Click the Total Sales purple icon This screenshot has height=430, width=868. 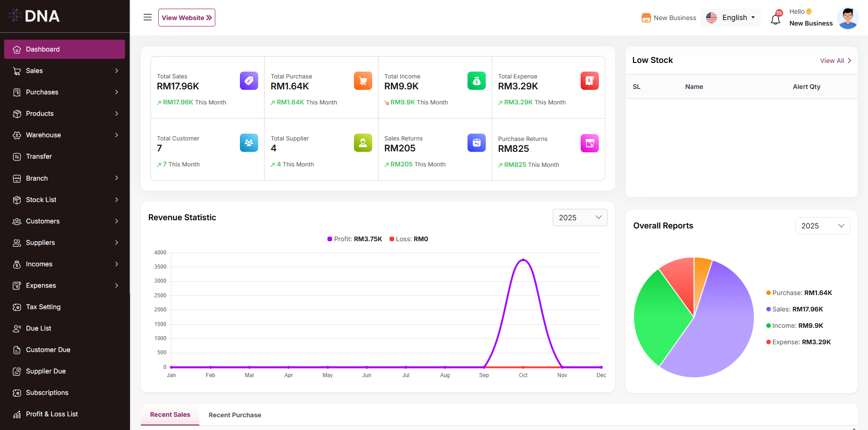tap(249, 81)
